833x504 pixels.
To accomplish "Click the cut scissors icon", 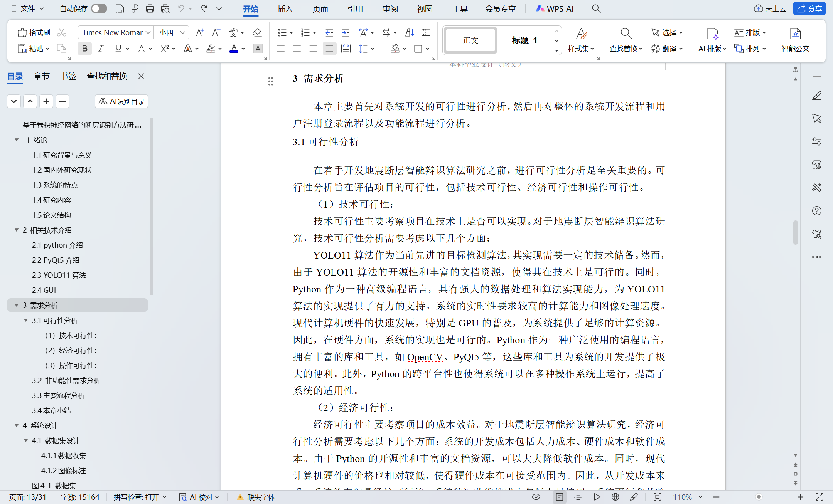I will [62, 32].
